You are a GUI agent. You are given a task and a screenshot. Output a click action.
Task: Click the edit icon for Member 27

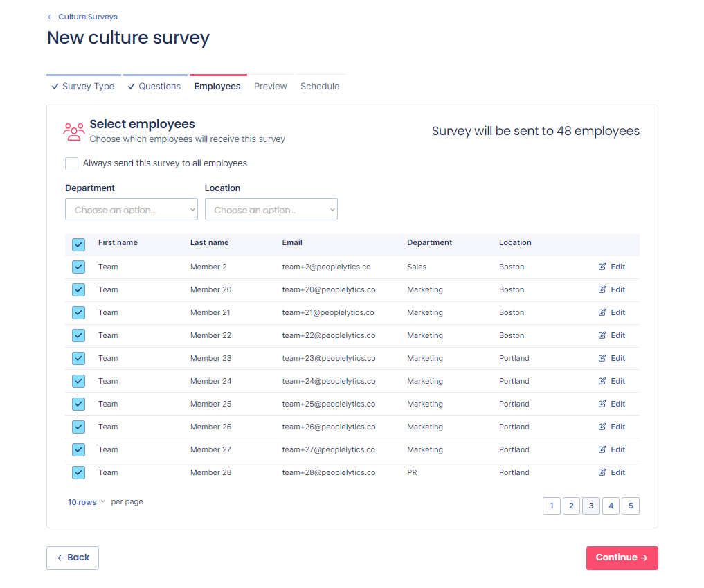[602, 449]
